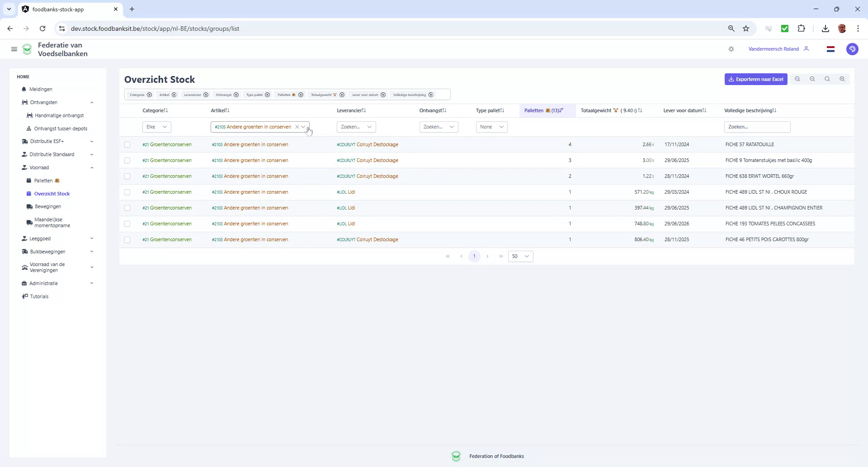The image size is (868, 467).
Task: Remove the Leverancier filter chip
Action: point(206,95)
